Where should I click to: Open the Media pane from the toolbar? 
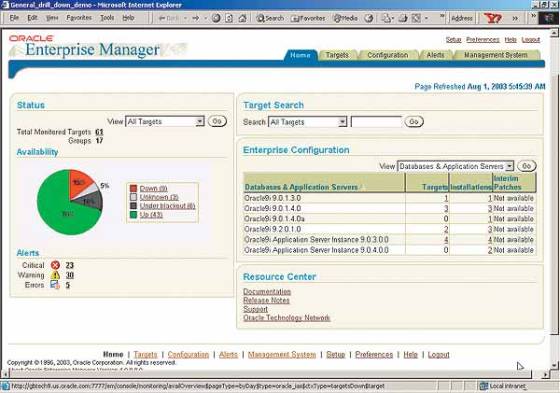(x=345, y=18)
